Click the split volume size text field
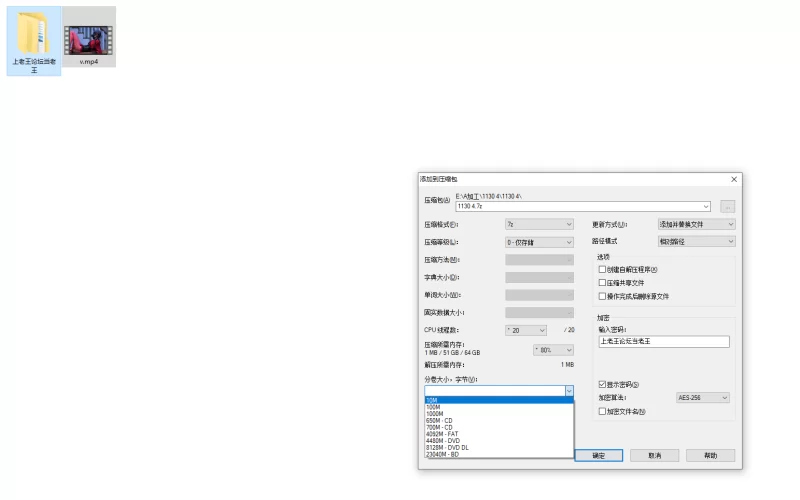Image resolution: width=800 pixels, height=500 pixels. (x=494, y=391)
